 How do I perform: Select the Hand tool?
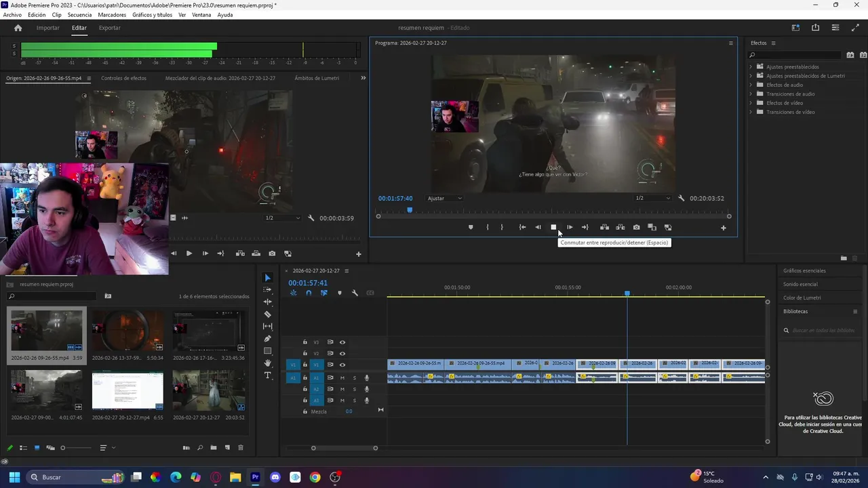coord(268,363)
